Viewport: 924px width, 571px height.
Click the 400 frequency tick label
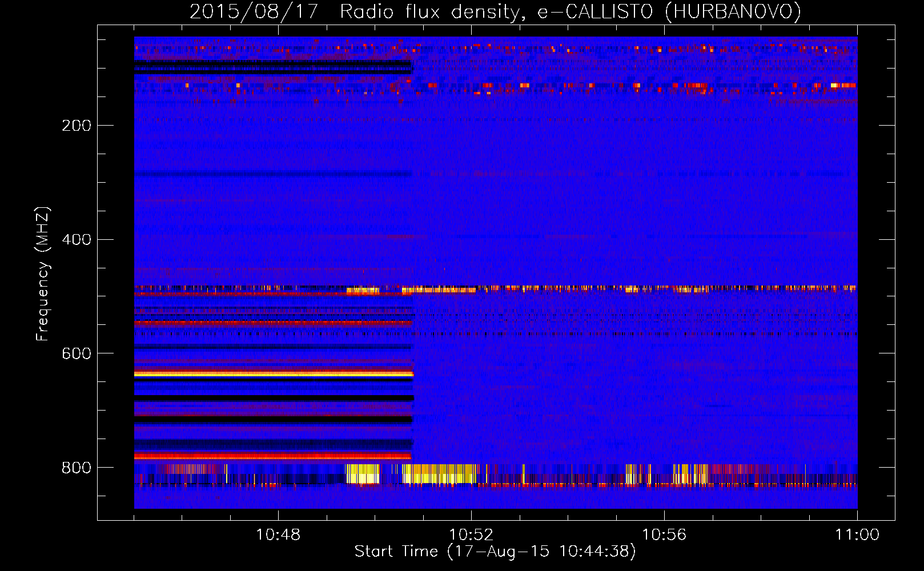pyautogui.click(x=77, y=240)
